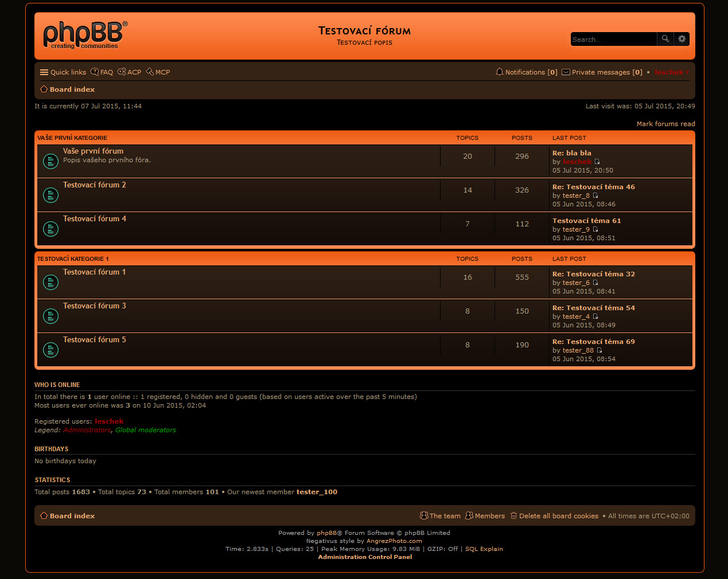Click phpBB link in footer credits

pyautogui.click(x=326, y=533)
